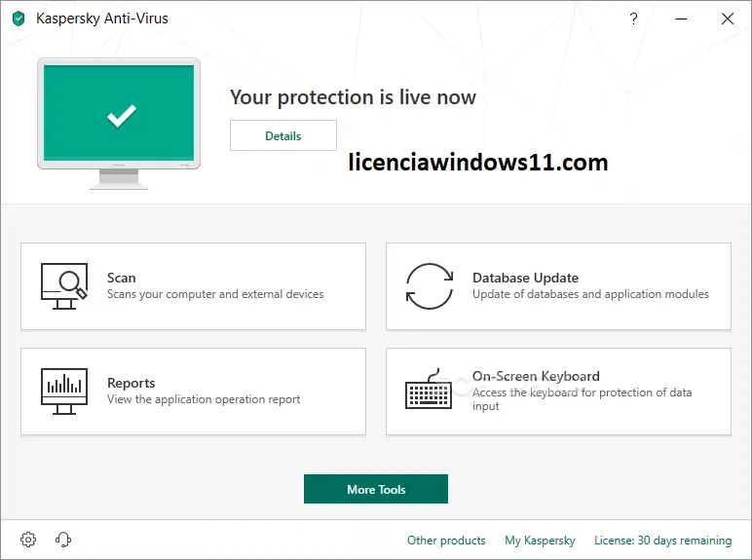Click the Database Update circular arrows icon
The width and height of the screenshot is (752, 560).
[x=430, y=286]
